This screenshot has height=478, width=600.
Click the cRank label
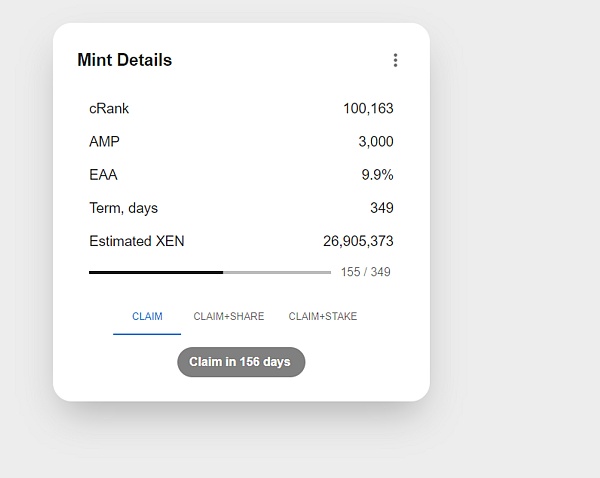(109, 108)
